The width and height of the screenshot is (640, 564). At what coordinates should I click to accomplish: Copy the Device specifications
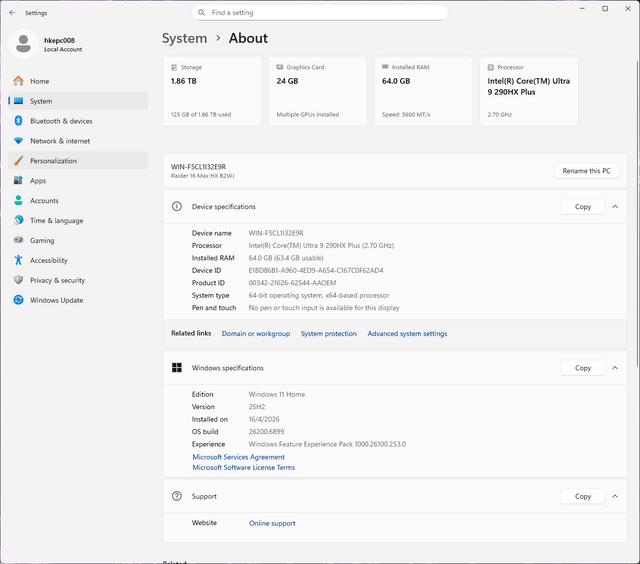click(x=582, y=207)
